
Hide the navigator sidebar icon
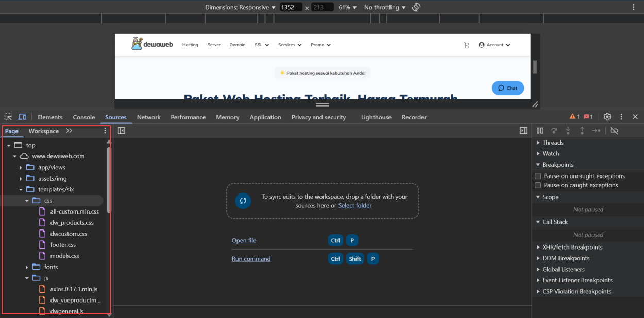coord(122,131)
